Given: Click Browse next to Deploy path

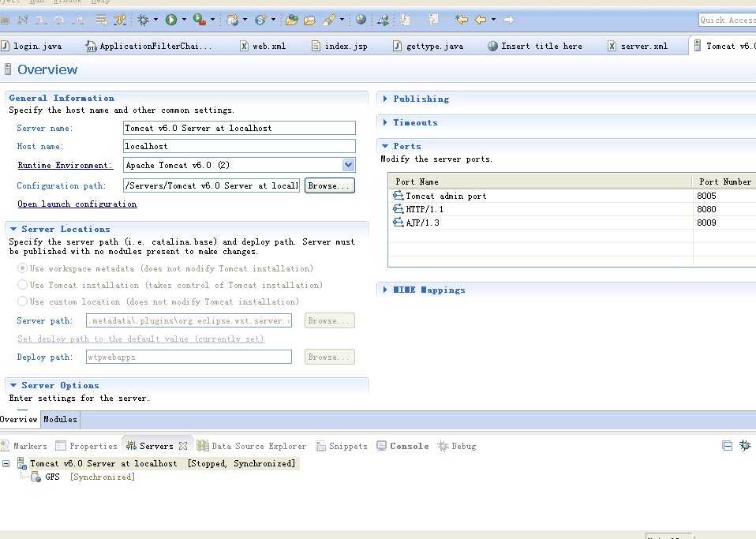Looking at the screenshot, I should pos(330,357).
